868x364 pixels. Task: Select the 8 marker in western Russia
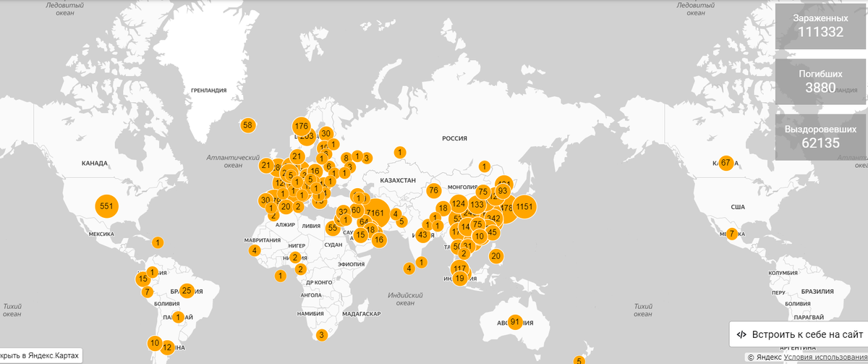(346, 158)
